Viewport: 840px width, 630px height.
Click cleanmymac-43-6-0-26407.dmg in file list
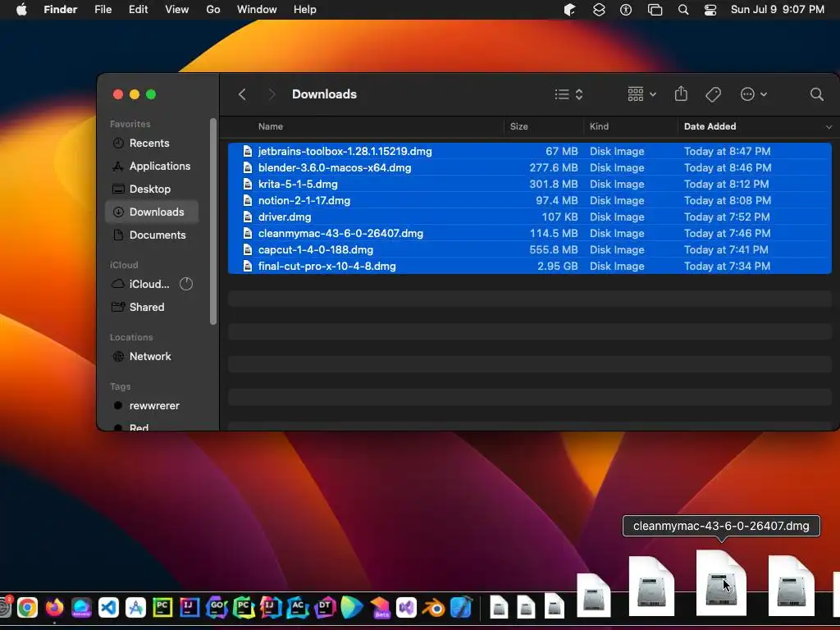pyautogui.click(x=529, y=234)
